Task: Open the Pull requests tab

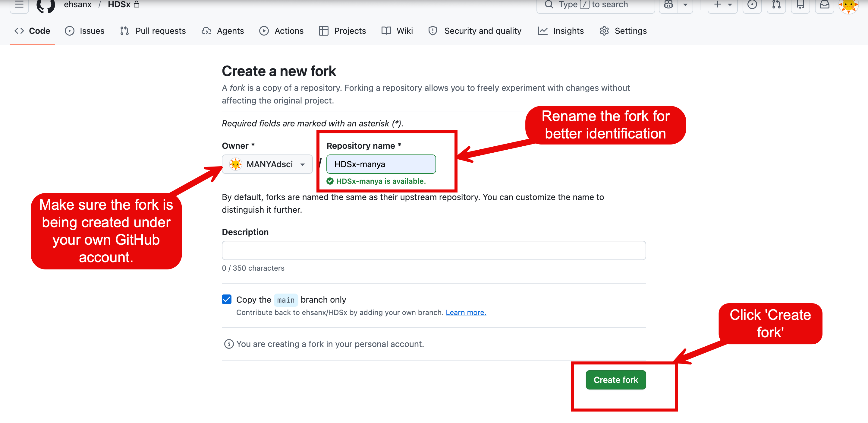Action: 153,31
